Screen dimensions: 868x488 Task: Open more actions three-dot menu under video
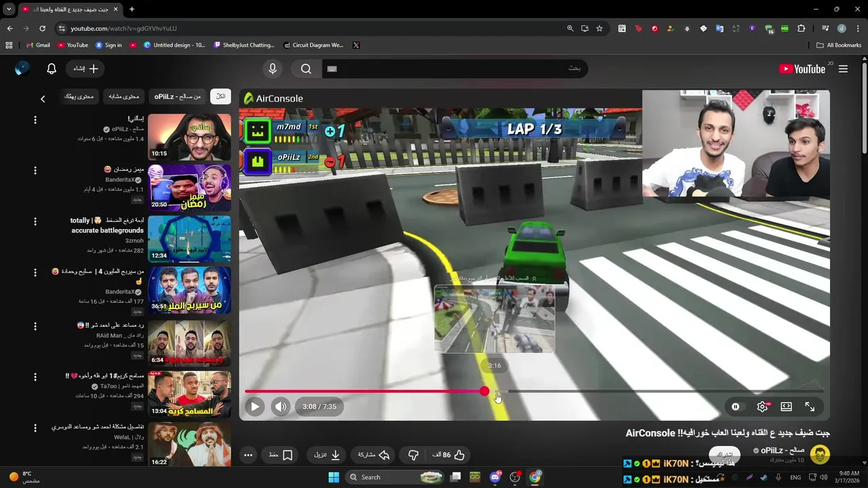click(248, 455)
